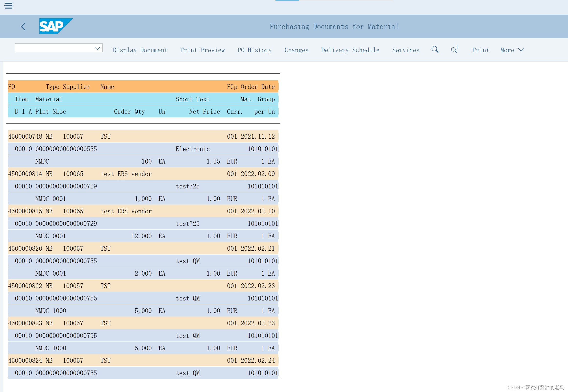Expand the command field dropdown arrow

pyautogui.click(x=97, y=48)
